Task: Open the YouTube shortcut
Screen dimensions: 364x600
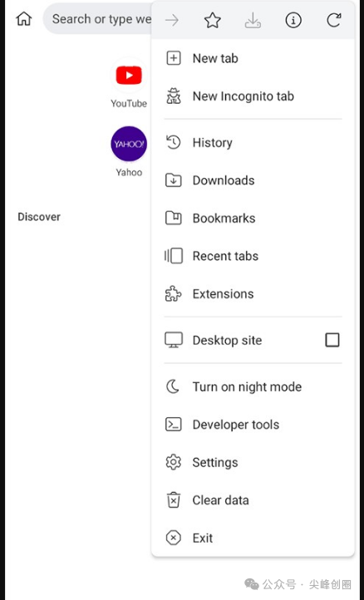Action: [129, 82]
